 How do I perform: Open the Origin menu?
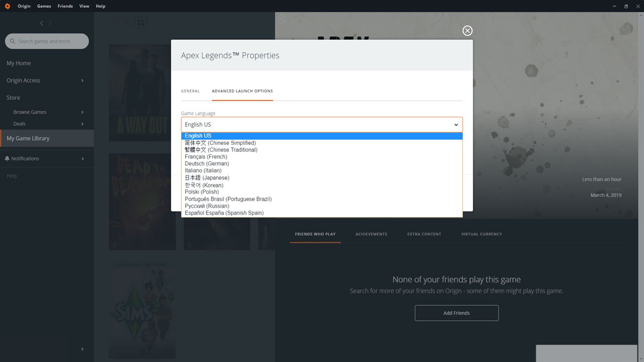[24, 6]
